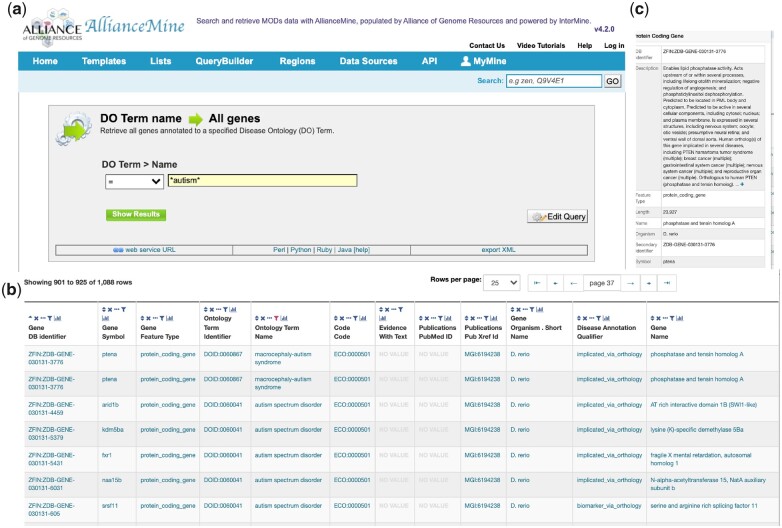
Task: Open gene symbol kdm5ba link
Action: pyautogui.click(x=112, y=430)
